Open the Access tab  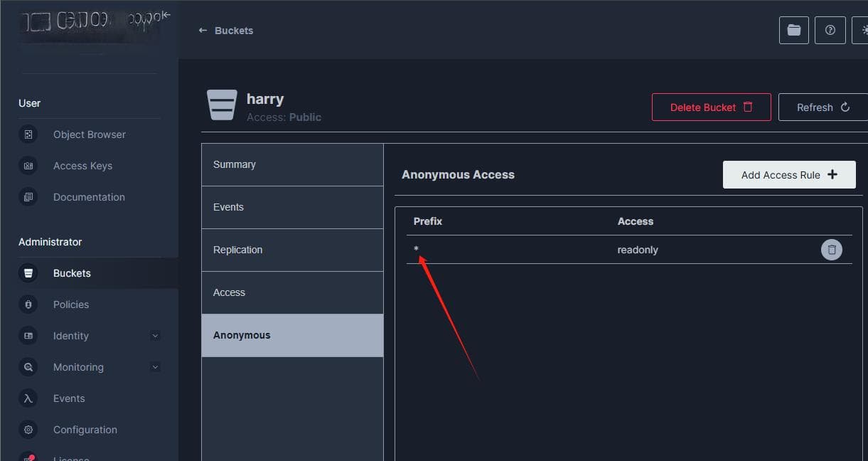click(292, 292)
